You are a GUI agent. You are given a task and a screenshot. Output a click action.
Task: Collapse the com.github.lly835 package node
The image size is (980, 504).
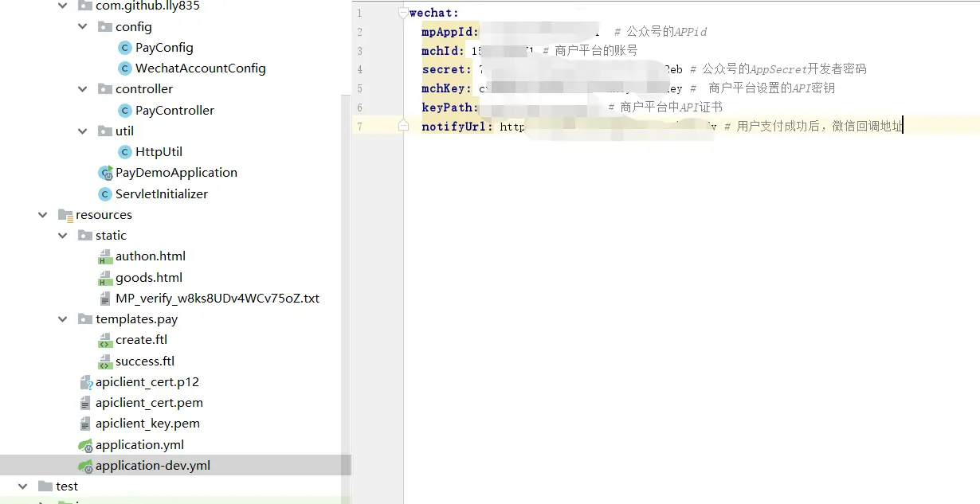(x=63, y=6)
